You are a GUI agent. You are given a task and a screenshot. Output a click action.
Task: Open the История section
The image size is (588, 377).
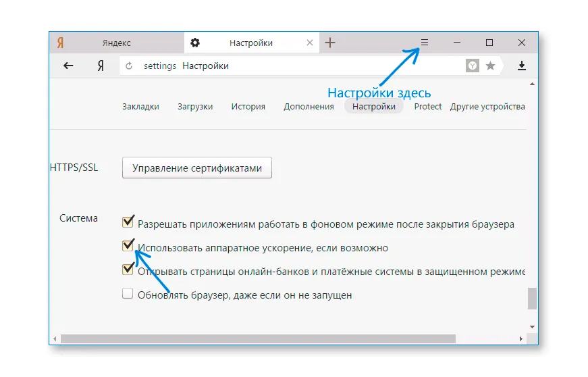248,107
